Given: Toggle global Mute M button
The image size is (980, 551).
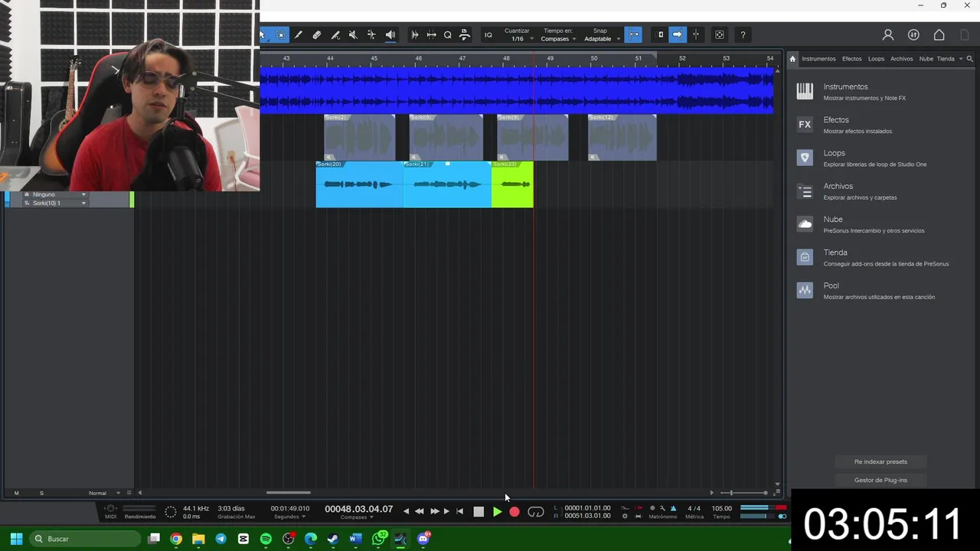Looking at the screenshot, I should [x=16, y=493].
